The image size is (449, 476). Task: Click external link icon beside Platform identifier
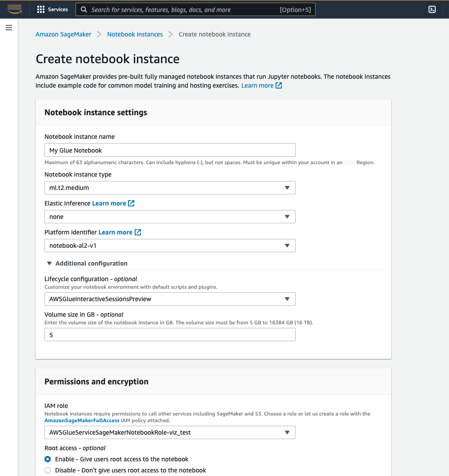138,232
